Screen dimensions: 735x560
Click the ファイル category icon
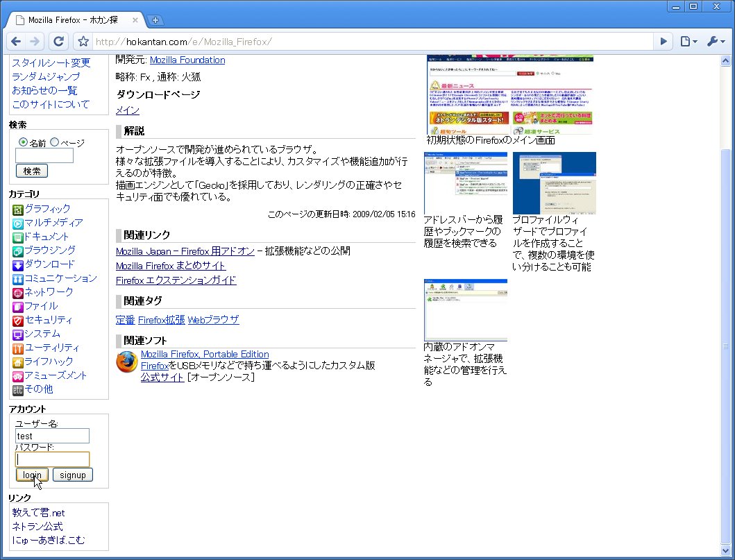coord(18,307)
